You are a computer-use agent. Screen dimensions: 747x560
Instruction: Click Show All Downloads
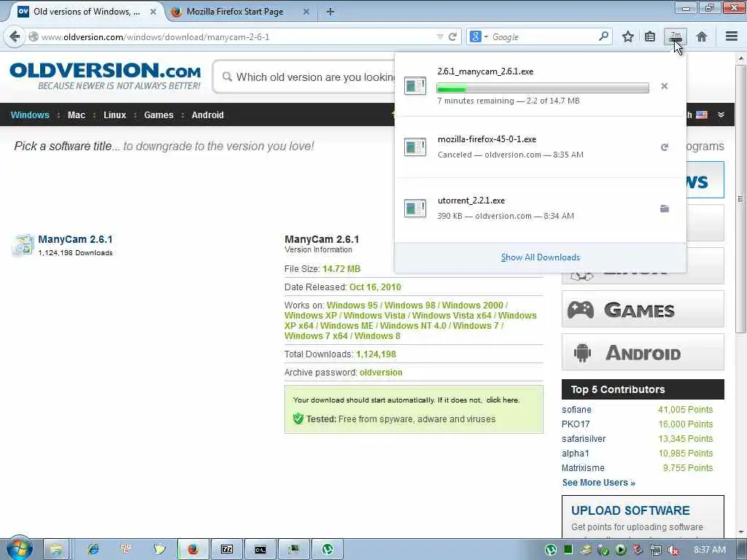click(541, 257)
